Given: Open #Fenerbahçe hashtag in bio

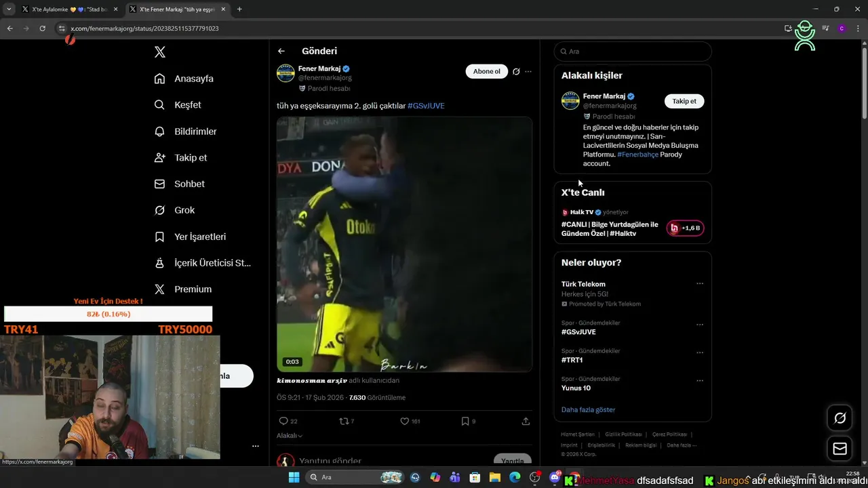Looking at the screenshot, I should click(x=637, y=155).
